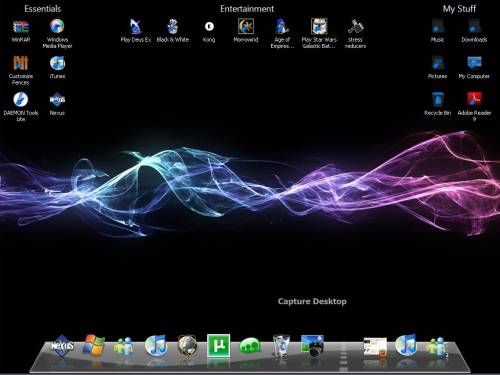The image size is (500, 375).
Task: Click the Essentials fence title
Action: (43, 9)
